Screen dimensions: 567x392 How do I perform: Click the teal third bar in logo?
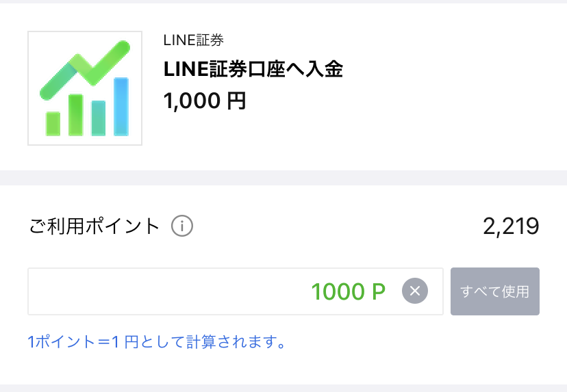(99, 118)
